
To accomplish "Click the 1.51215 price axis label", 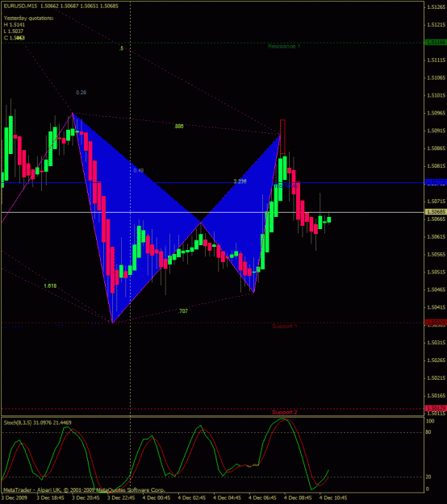I will coord(437,25).
